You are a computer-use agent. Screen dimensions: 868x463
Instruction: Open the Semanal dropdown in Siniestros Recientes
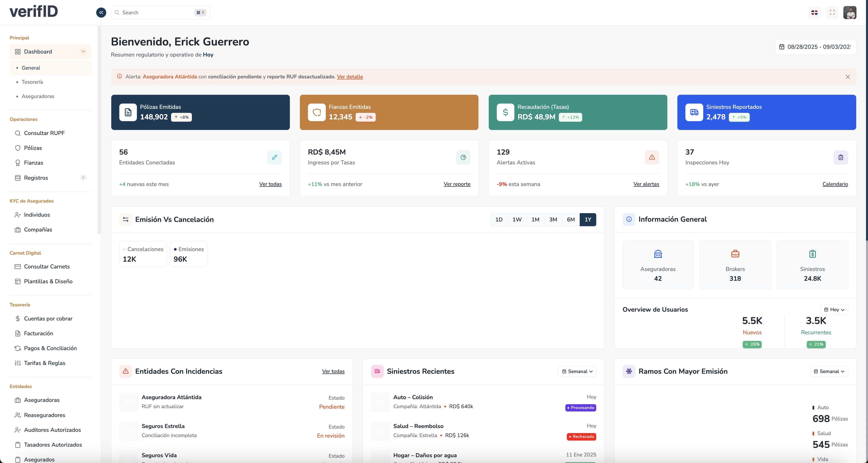pos(577,371)
